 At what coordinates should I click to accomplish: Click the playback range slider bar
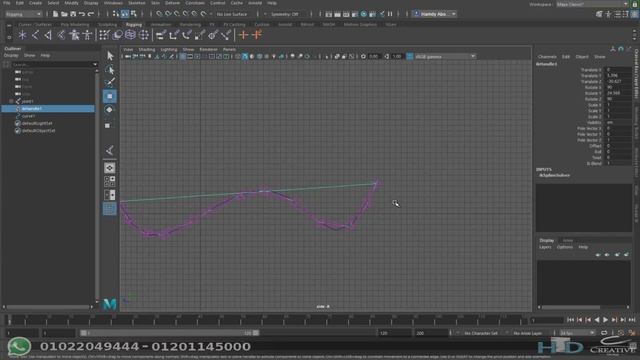click(169, 333)
